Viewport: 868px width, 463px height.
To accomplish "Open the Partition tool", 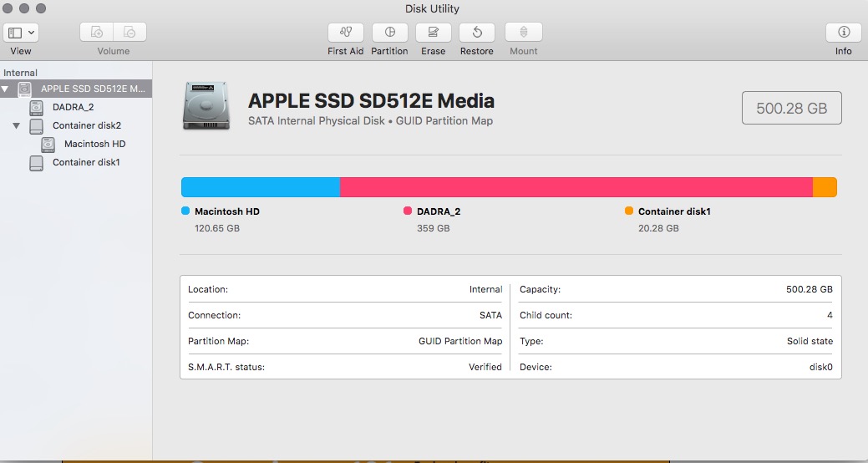I will (x=389, y=33).
